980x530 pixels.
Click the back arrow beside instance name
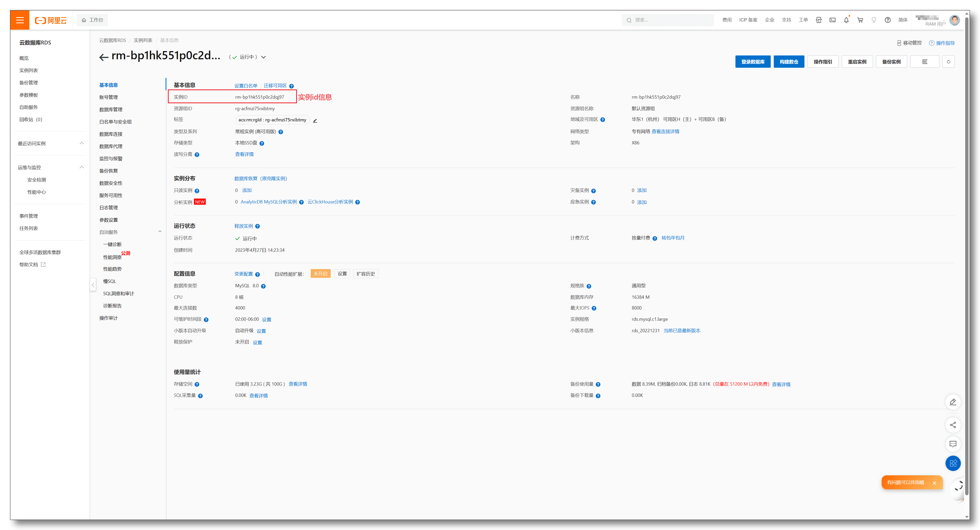[103, 57]
